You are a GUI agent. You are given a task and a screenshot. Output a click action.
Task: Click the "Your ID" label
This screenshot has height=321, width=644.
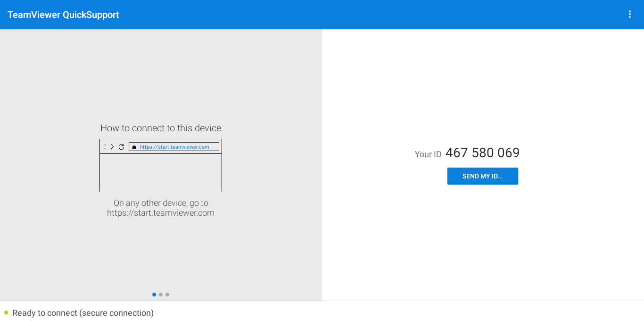(428, 154)
